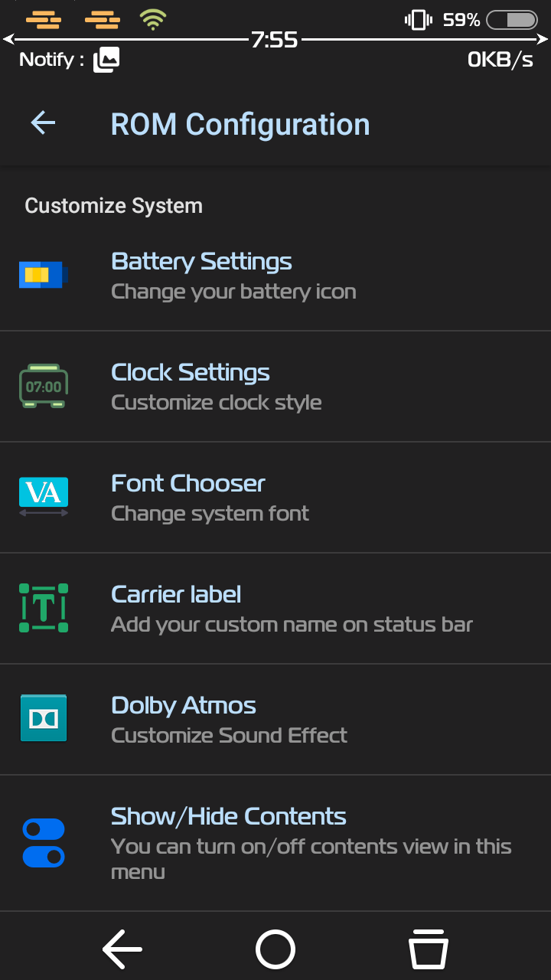The height and width of the screenshot is (980, 551).
Task: Open Dolby Atmos sound settings
Action: (x=184, y=706)
